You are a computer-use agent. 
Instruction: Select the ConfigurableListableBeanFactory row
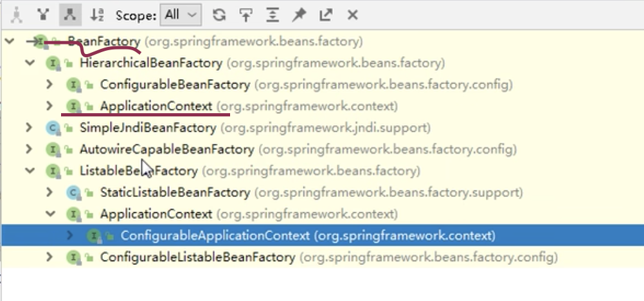pyautogui.click(x=322, y=257)
